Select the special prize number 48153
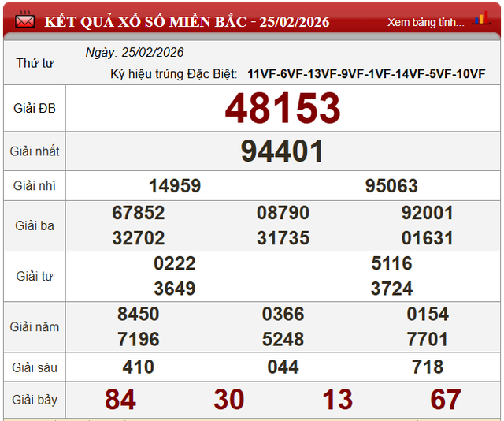The height and width of the screenshot is (421, 504). 283,109
